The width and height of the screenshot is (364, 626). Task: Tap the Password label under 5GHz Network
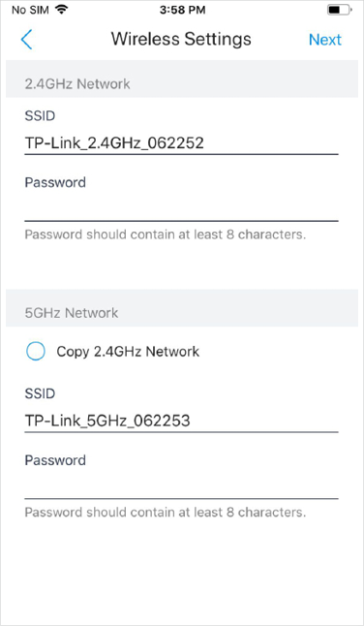(x=55, y=460)
